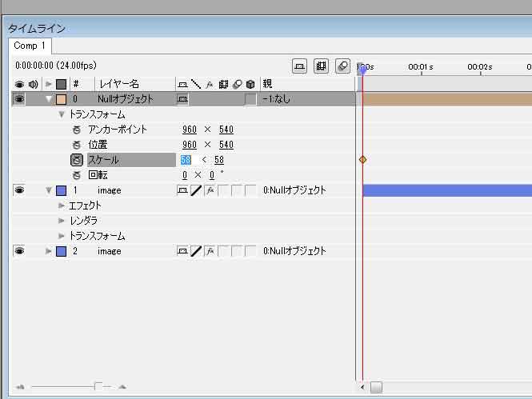Click the shy switch on the image layer 1
The width and height of the screenshot is (532, 399).
182,190
